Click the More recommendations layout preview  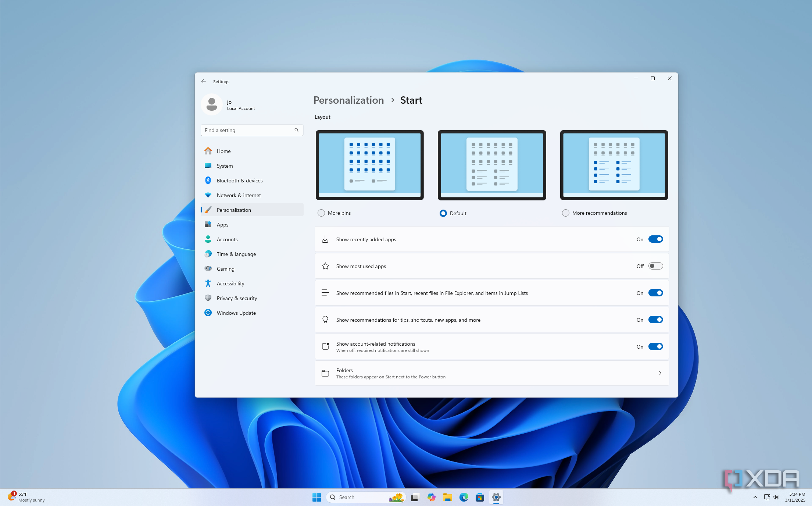pos(614,165)
